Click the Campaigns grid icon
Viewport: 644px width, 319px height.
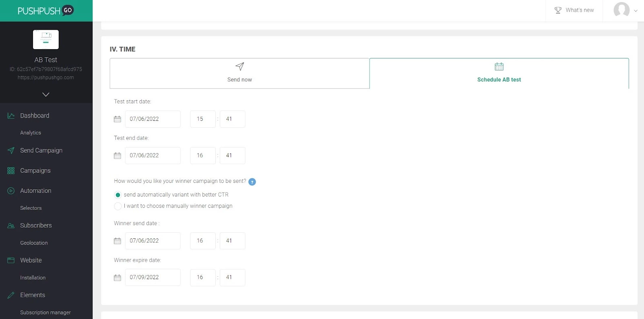point(11,171)
